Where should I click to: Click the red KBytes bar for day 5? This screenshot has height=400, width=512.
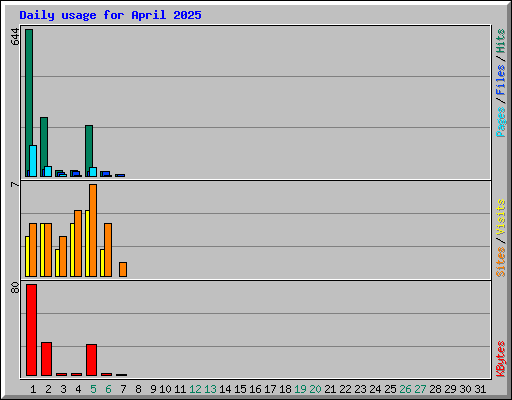pos(91,360)
